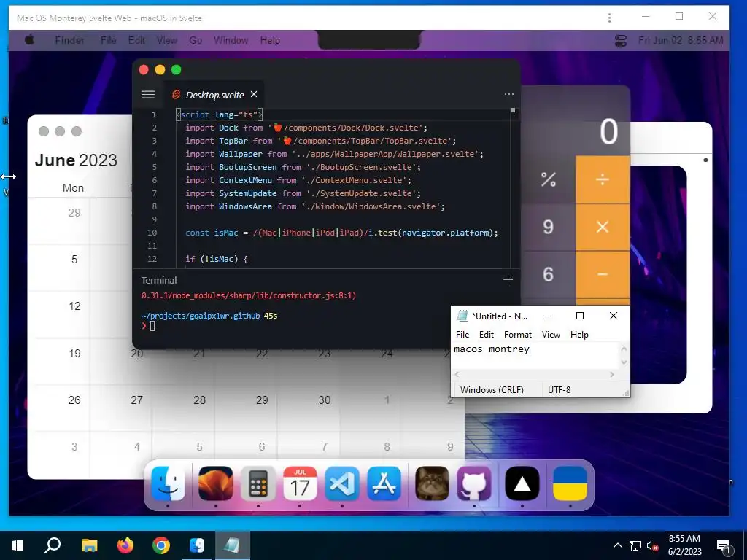Click the June 2023 calendar heading
This screenshot has width=747, height=560.
tap(76, 160)
